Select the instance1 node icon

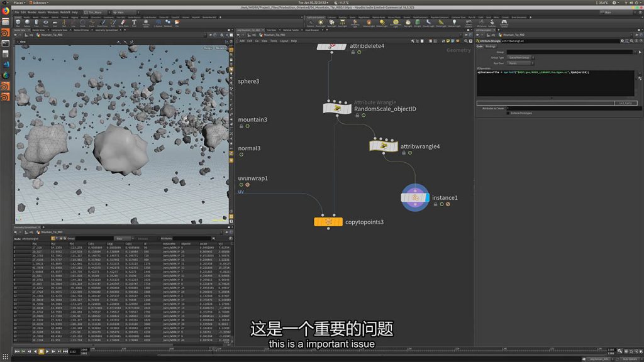click(x=415, y=197)
